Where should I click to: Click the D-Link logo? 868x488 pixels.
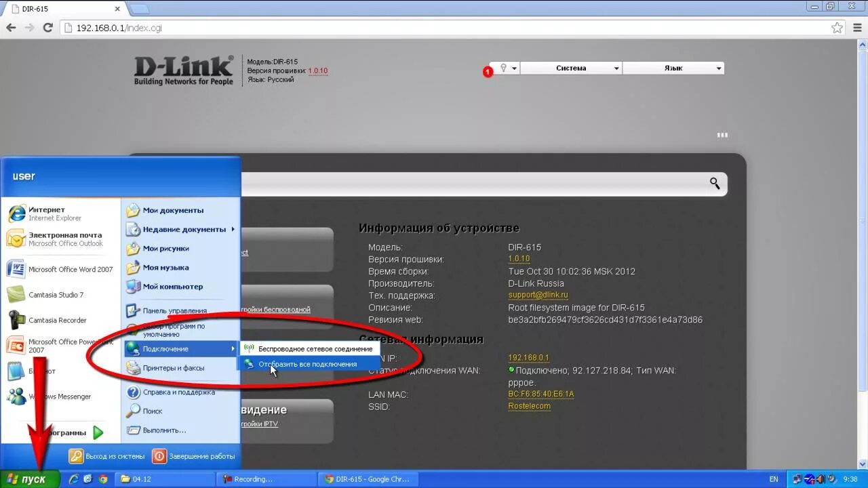pos(184,70)
